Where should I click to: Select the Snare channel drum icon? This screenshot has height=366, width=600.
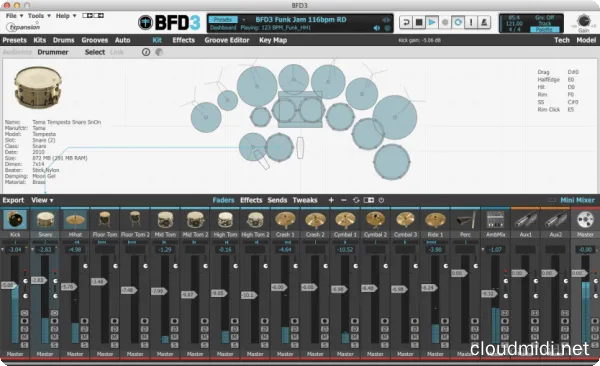coord(45,220)
